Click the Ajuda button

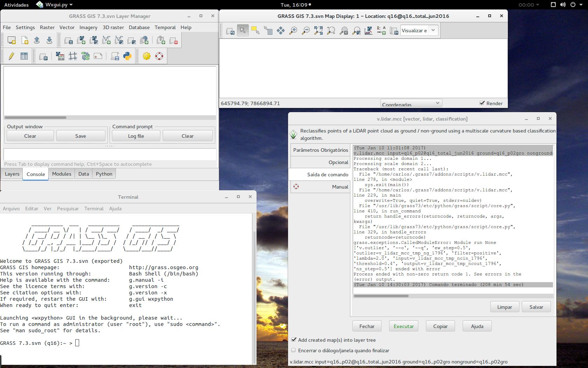477,326
